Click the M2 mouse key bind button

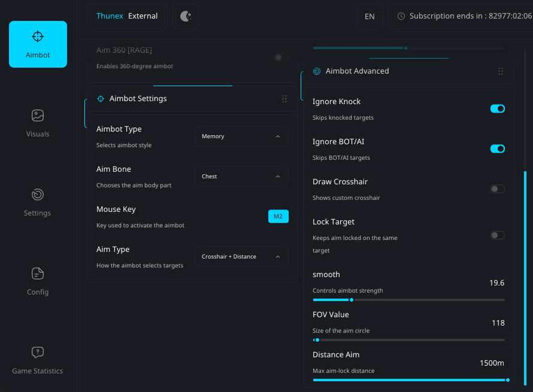tap(278, 217)
